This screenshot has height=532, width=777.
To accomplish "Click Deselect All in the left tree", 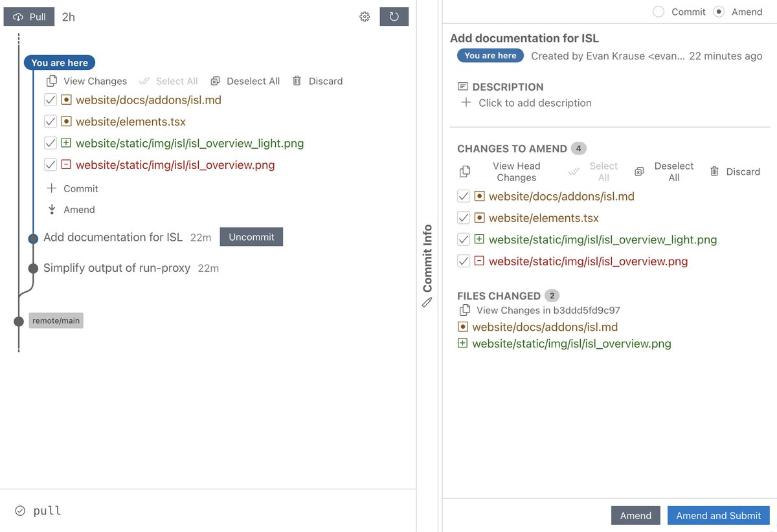I will [x=245, y=81].
